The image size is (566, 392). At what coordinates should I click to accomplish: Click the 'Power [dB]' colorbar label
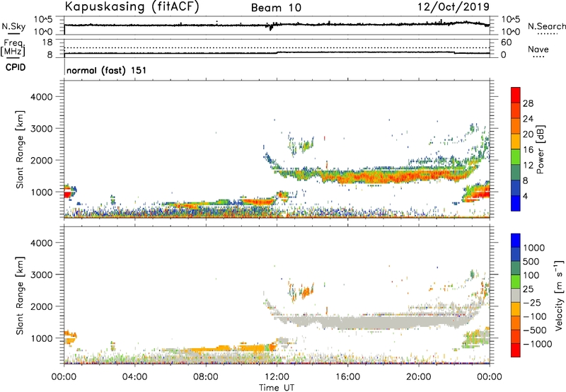[x=540, y=149]
